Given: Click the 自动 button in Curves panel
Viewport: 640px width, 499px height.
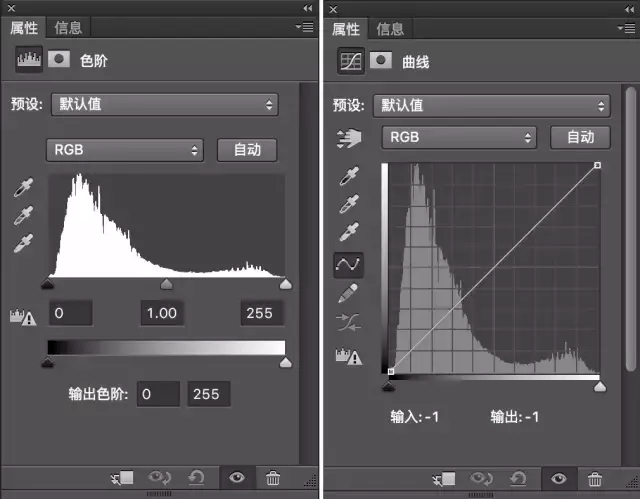Looking at the screenshot, I should 580,137.
